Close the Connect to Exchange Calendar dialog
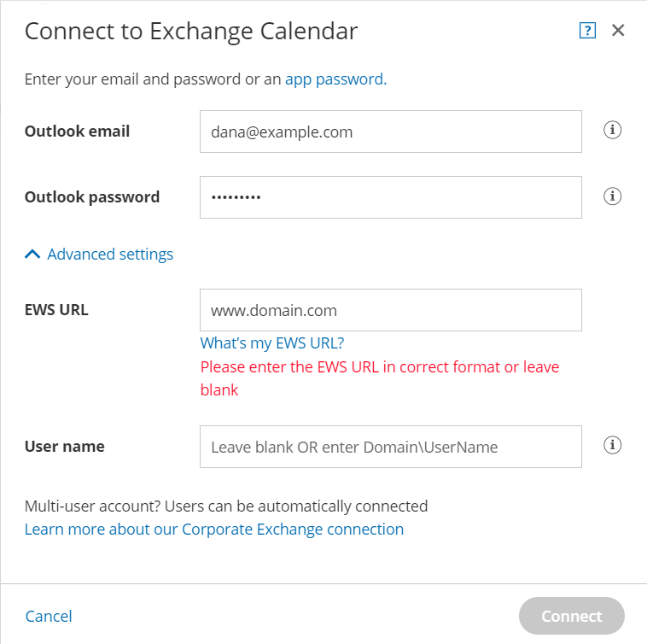Viewport: 647px width, 644px height. point(618,31)
